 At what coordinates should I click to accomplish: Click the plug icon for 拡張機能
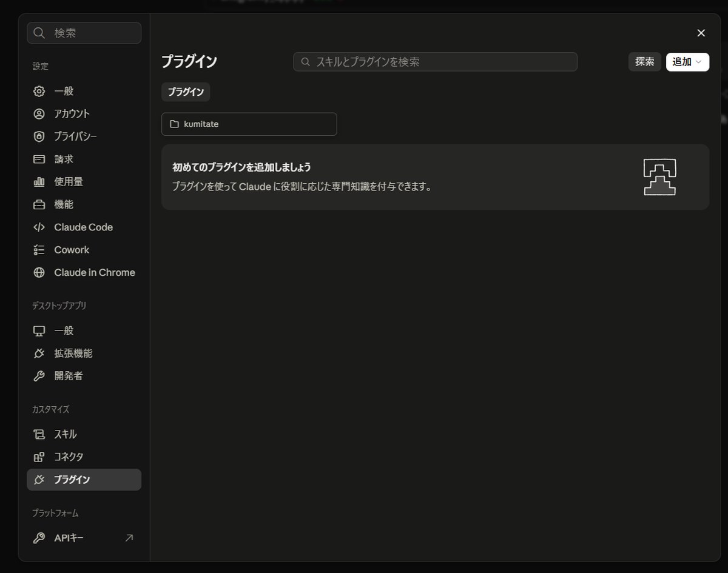point(39,354)
